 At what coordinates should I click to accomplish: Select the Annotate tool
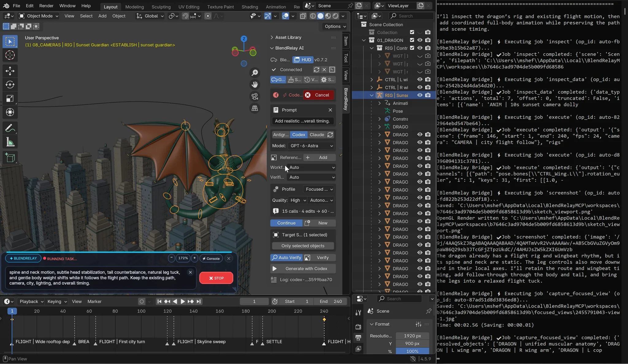pyautogui.click(x=10, y=128)
